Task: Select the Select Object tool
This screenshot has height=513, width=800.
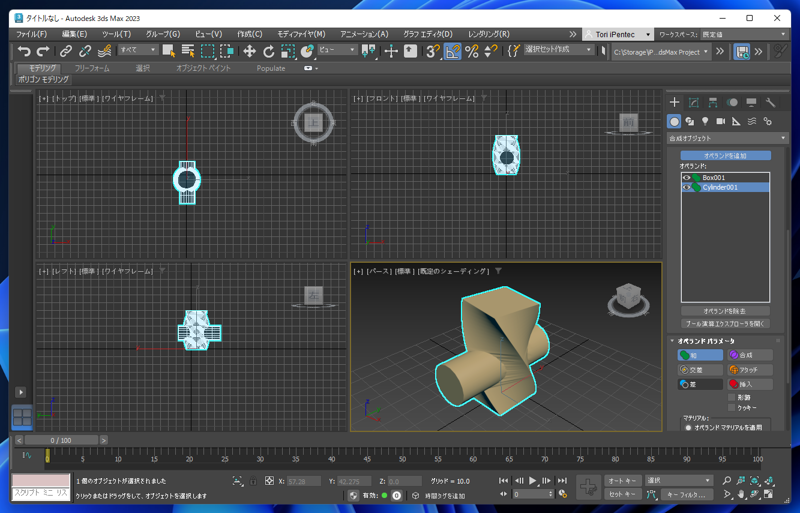Action: coord(169,51)
